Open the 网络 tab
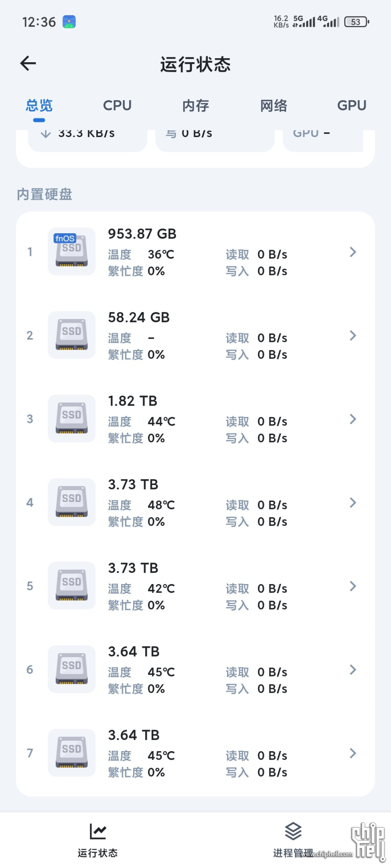Viewport: 391px width, 868px height. click(x=274, y=106)
